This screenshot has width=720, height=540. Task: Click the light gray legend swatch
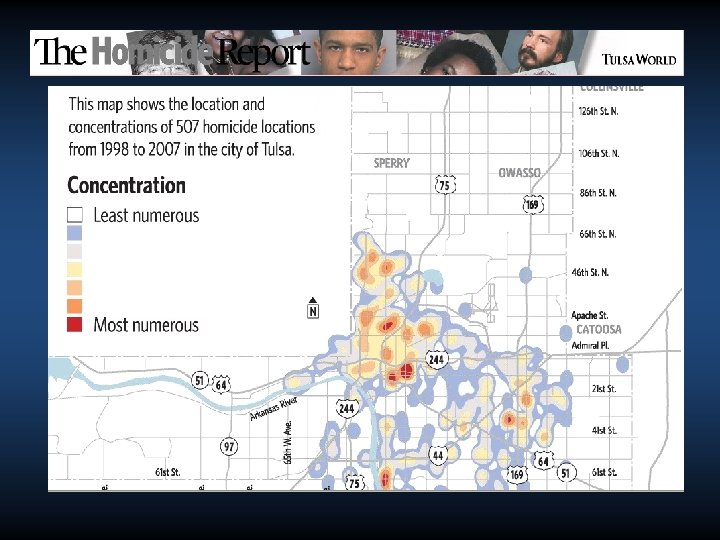[74, 251]
